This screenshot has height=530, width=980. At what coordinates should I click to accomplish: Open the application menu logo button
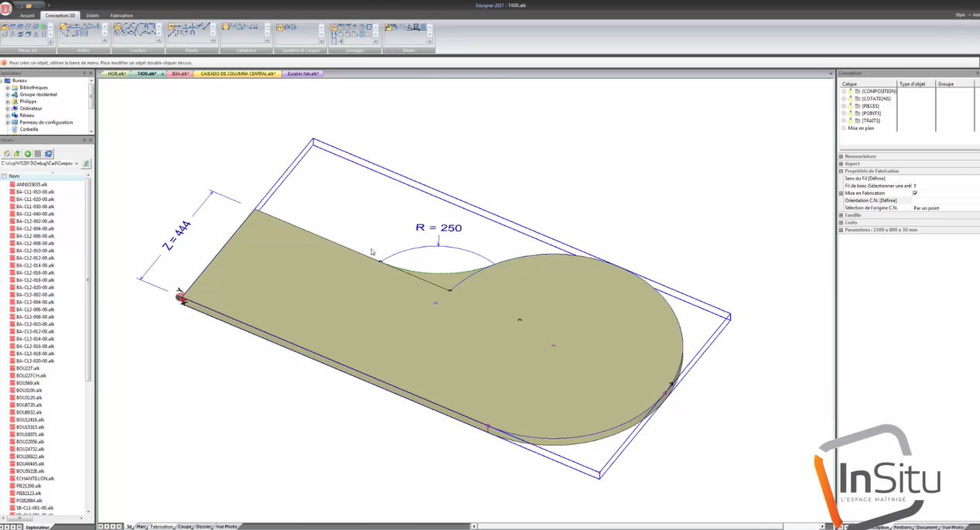pyautogui.click(x=6, y=8)
